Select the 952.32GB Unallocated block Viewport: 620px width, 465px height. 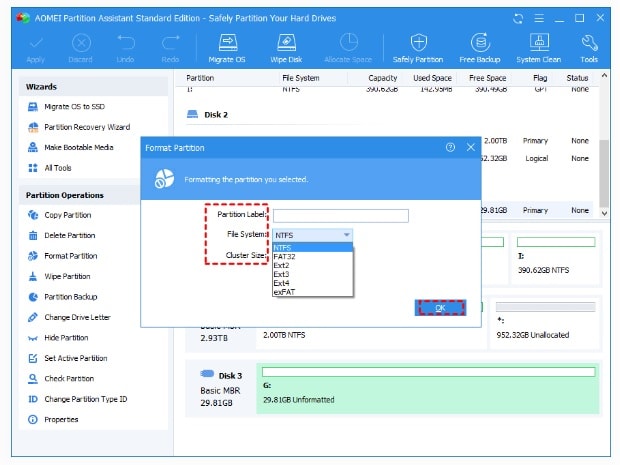546,323
